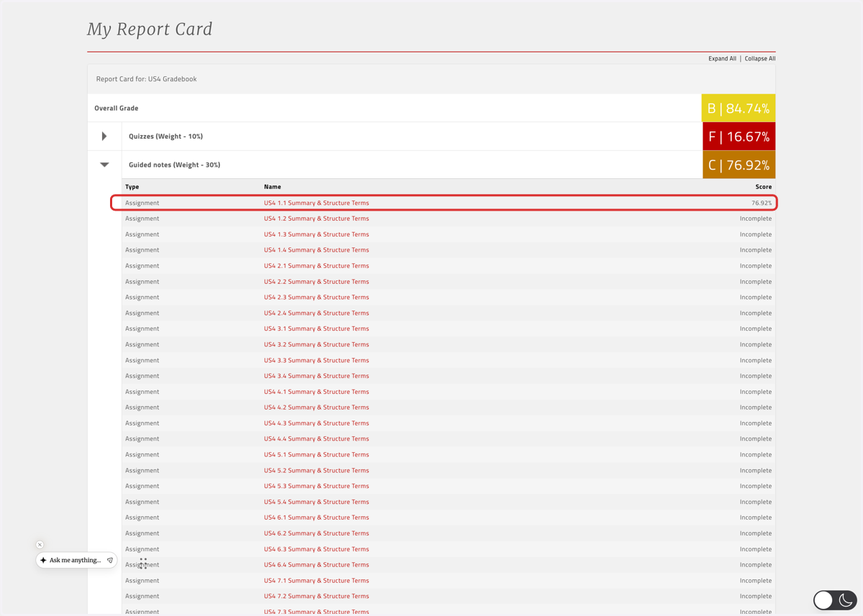Open US4 1.4 Summary & Structure Terms
The width and height of the screenshot is (863, 616).
(316, 250)
